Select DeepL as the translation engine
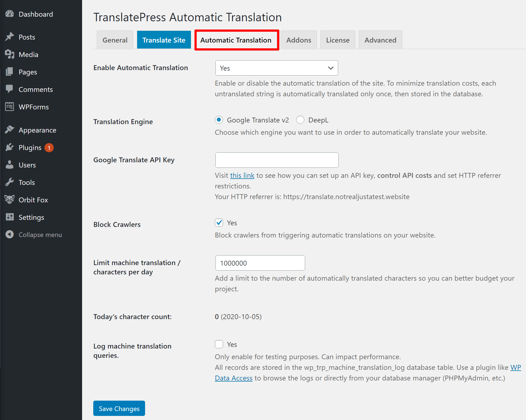Screen dimensions: 526x420 click(300, 120)
